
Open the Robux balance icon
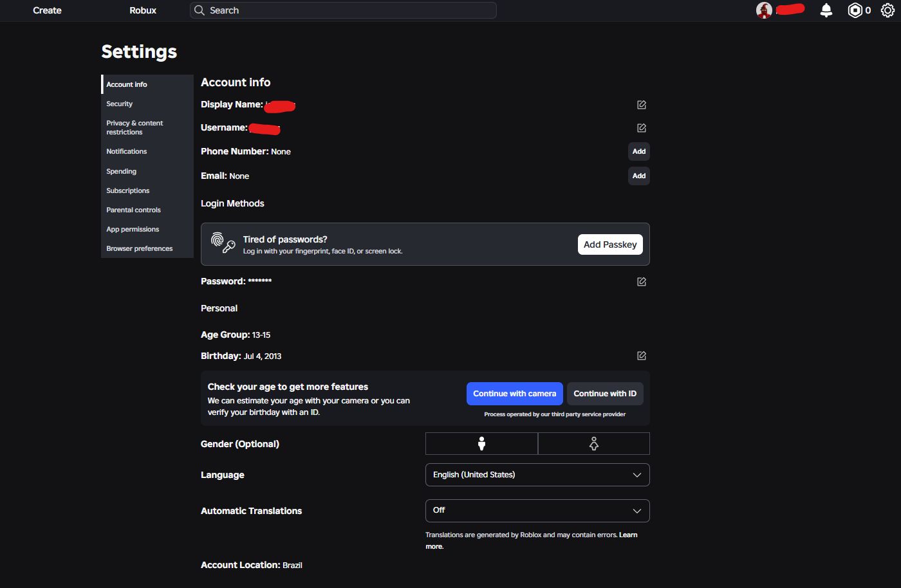[855, 10]
